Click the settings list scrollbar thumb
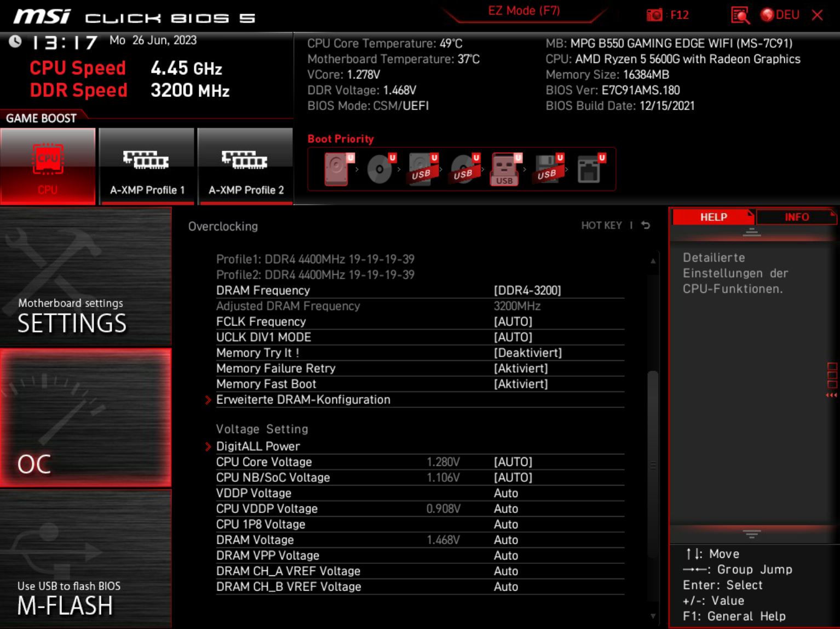Screen dimensions: 840x629 (653, 464)
